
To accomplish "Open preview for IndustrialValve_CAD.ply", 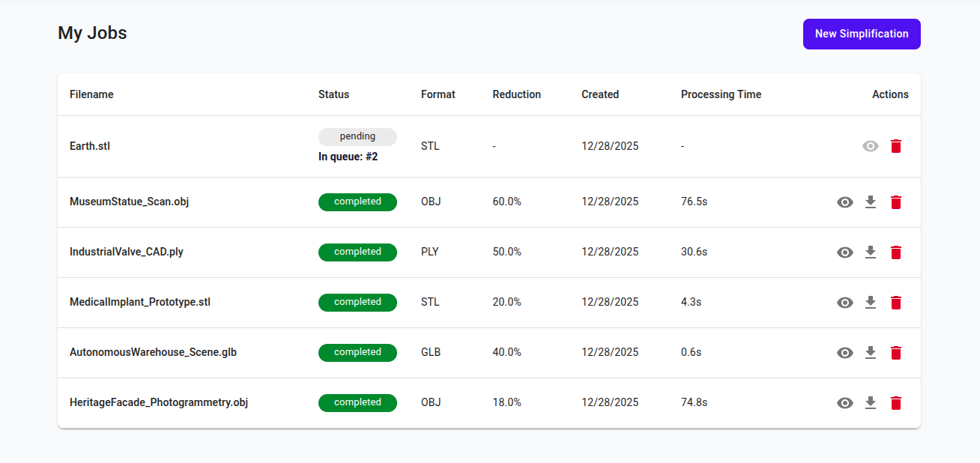I will point(845,252).
